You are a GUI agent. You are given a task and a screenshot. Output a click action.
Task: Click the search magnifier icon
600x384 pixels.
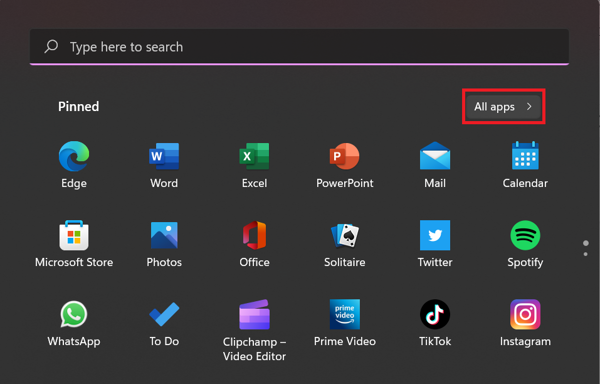click(x=51, y=47)
